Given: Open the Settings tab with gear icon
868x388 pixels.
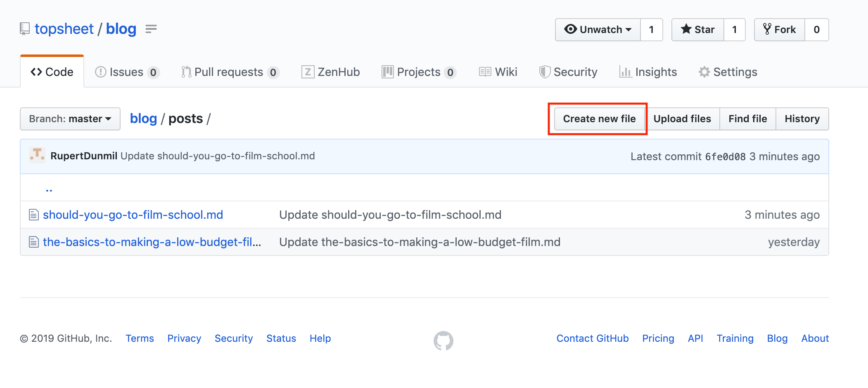Looking at the screenshot, I should coord(728,72).
